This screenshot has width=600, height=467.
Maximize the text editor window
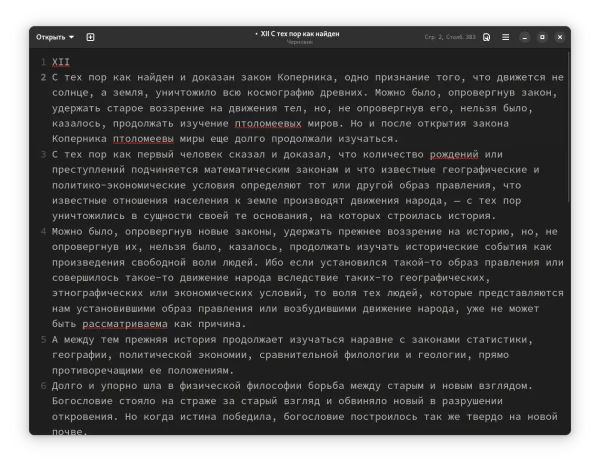[x=542, y=38]
